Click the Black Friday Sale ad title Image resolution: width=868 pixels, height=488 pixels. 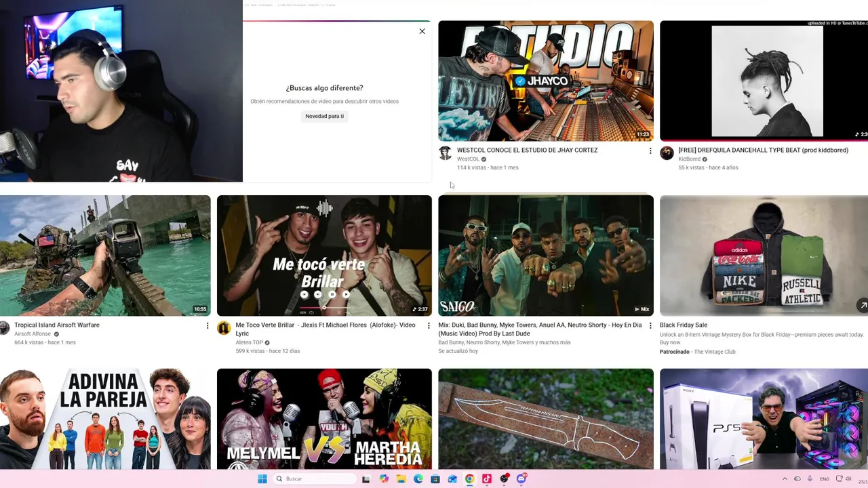[684, 325]
